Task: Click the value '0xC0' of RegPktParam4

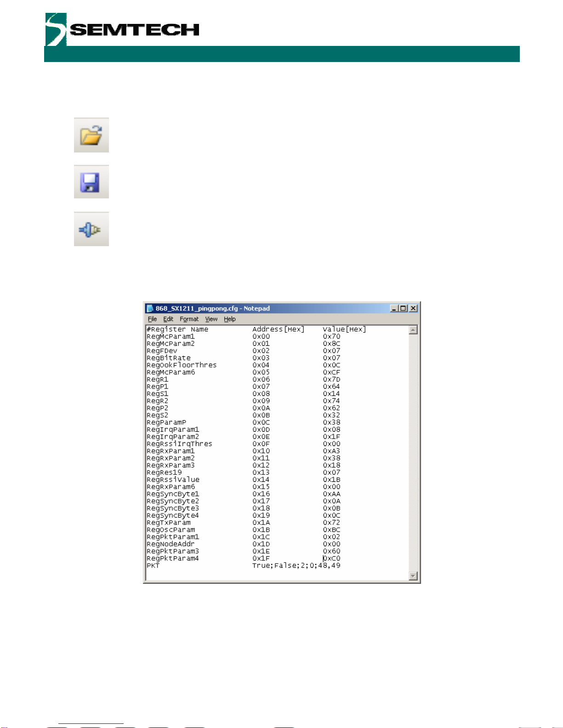Action: (x=331, y=559)
